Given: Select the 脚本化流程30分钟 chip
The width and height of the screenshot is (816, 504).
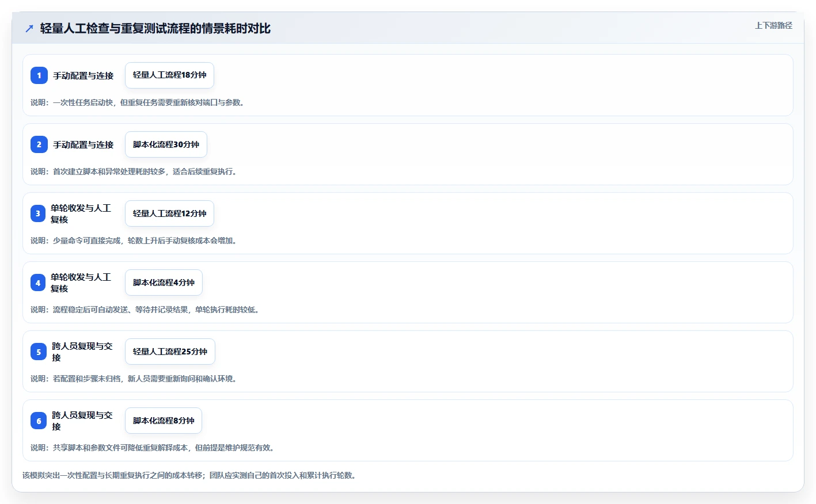Looking at the screenshot, I should point(166,144).
